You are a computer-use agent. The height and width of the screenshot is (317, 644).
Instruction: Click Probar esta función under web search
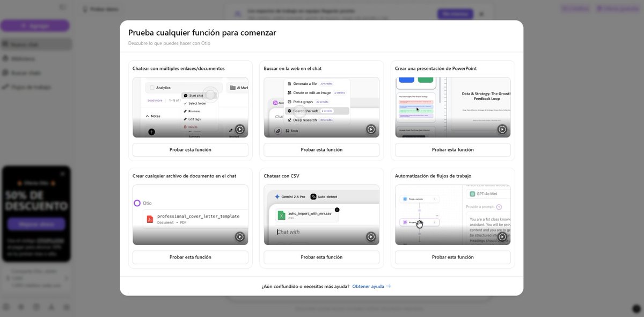pos(321,150)
